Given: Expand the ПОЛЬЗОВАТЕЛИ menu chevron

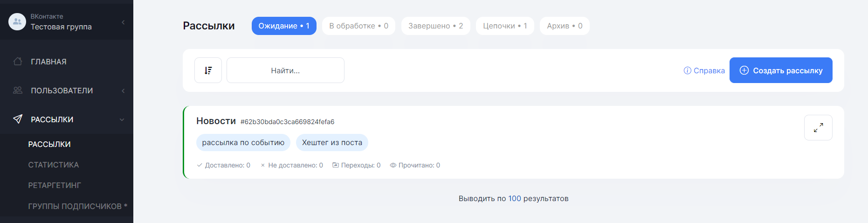Looking at the screenshot, I should [123, 91].
